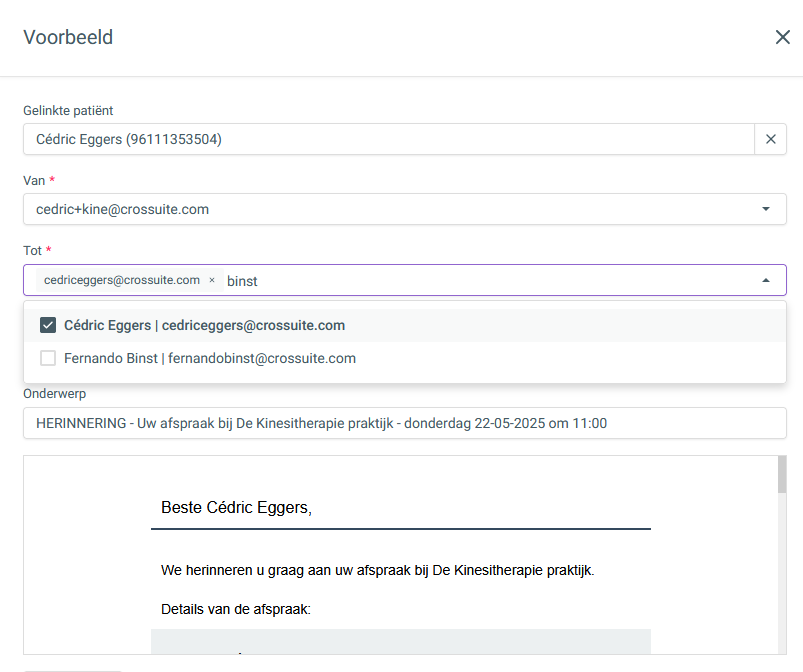Click the scrollbar track below the thumb
Viewport: 803px width, 672px height.
click(x=782, y=574)
